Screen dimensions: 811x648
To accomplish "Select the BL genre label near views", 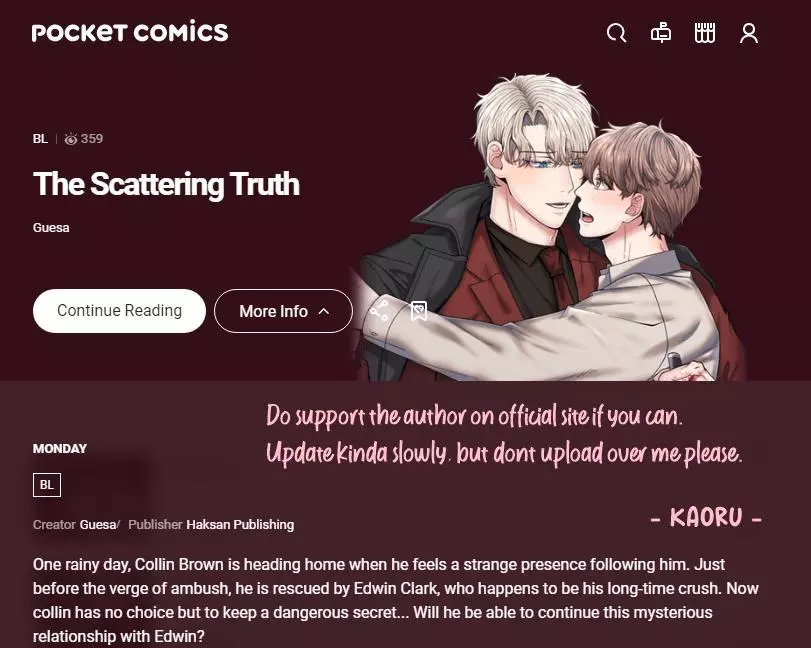I will coord(40,139).
